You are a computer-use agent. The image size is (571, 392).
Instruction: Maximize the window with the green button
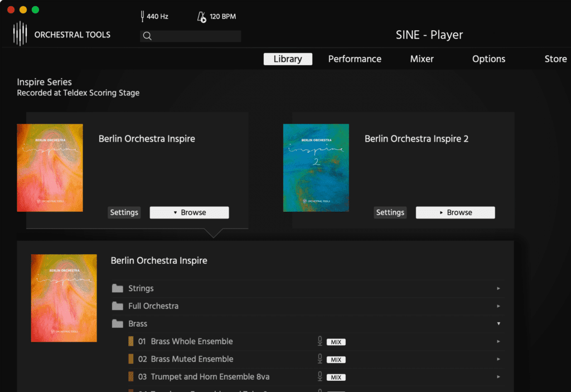click(35, 10)
